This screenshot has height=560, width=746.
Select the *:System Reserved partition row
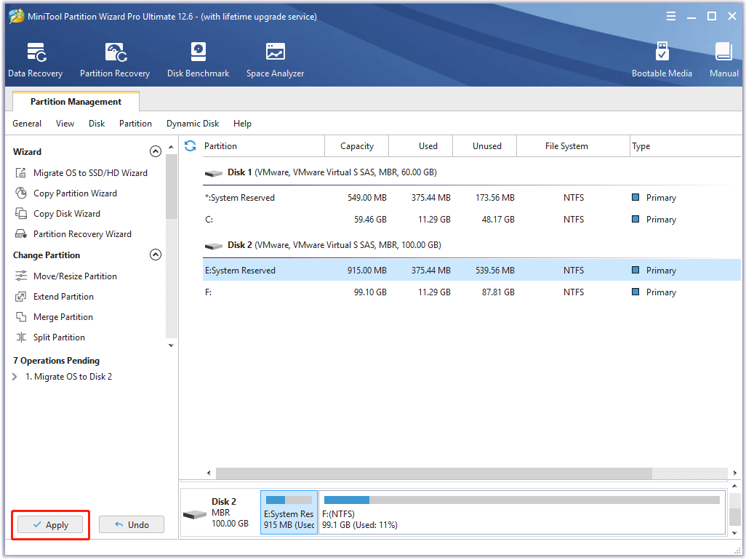click(x=471, y=197)
